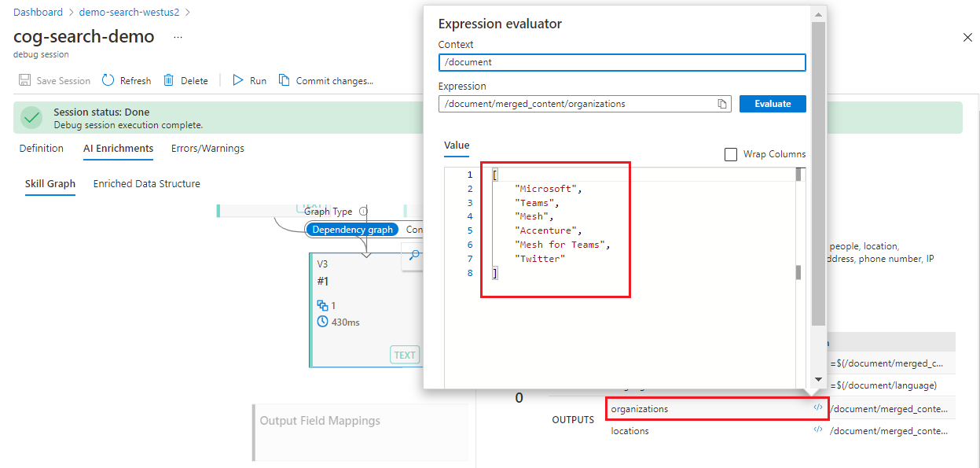Go to Dashboard breadcrumb link
This screenshot has width=980, height=468.
[38, 13]
